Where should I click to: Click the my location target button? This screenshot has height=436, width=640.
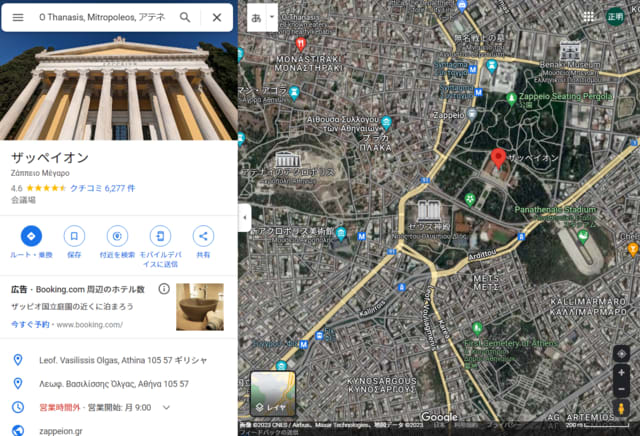point(621,354)
